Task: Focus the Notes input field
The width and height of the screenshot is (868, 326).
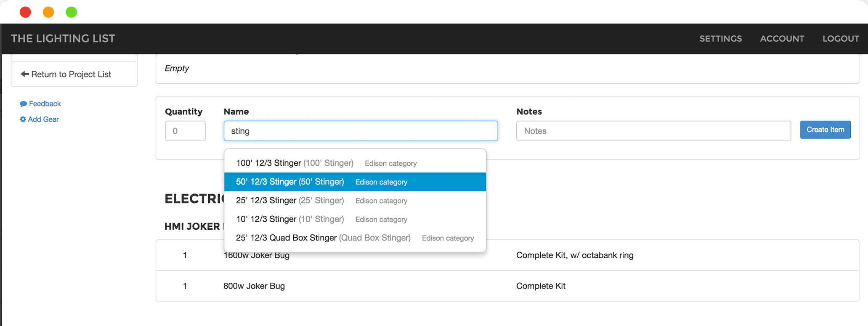Action: point(653,131)
